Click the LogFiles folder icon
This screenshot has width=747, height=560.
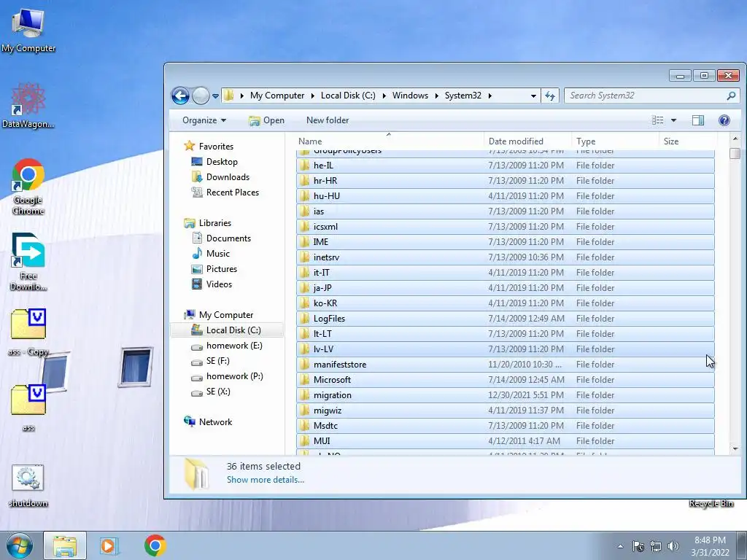[x=304, y=319]
